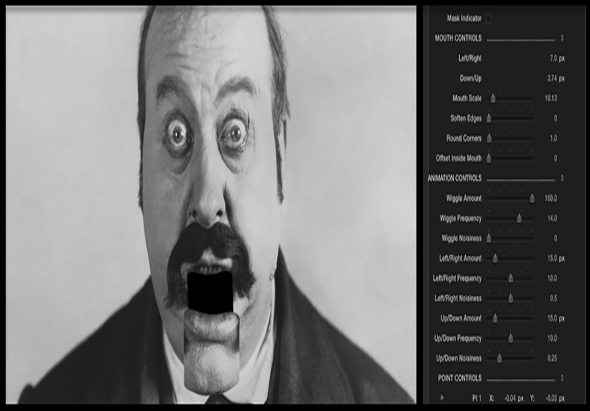Click the Round Corners value 1.0
590x411 pixels.
coord(554,138)
